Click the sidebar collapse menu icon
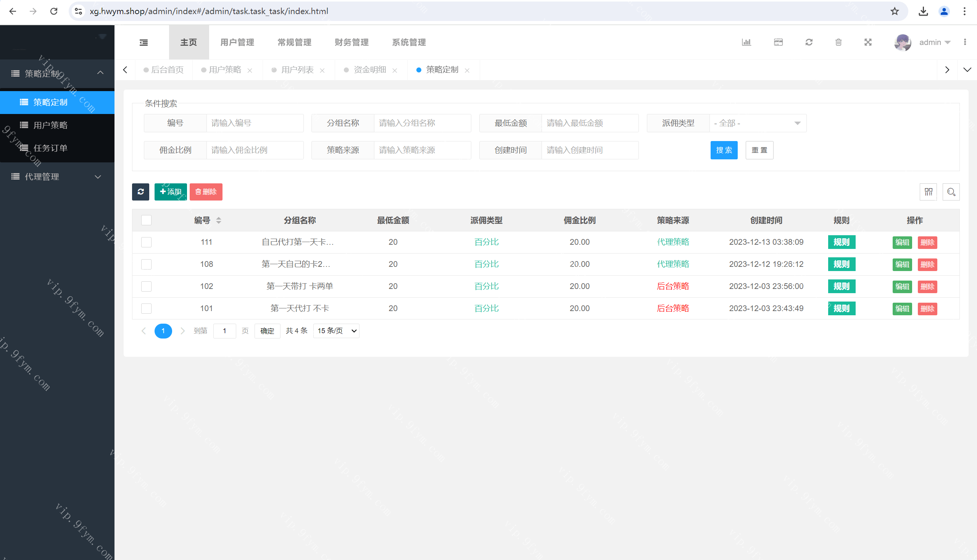This screenshot has height=560, width=977. (x=143, y=42)
